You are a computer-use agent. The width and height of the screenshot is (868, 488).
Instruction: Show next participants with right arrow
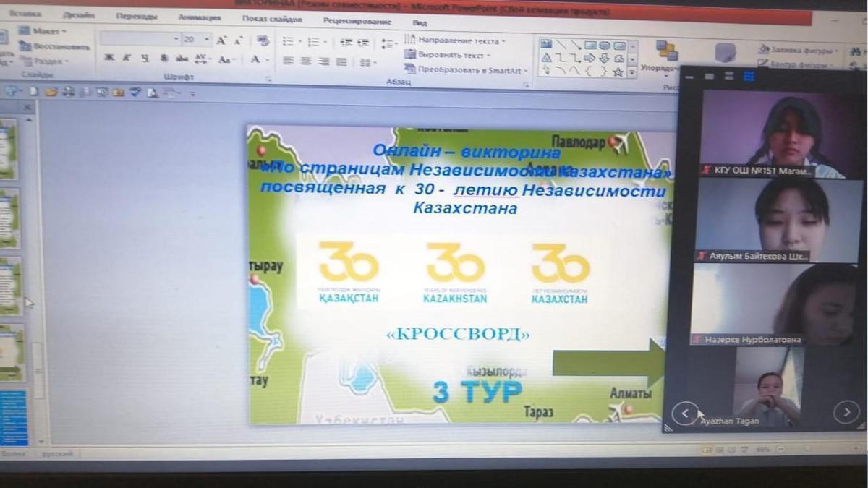coord(846,412)
